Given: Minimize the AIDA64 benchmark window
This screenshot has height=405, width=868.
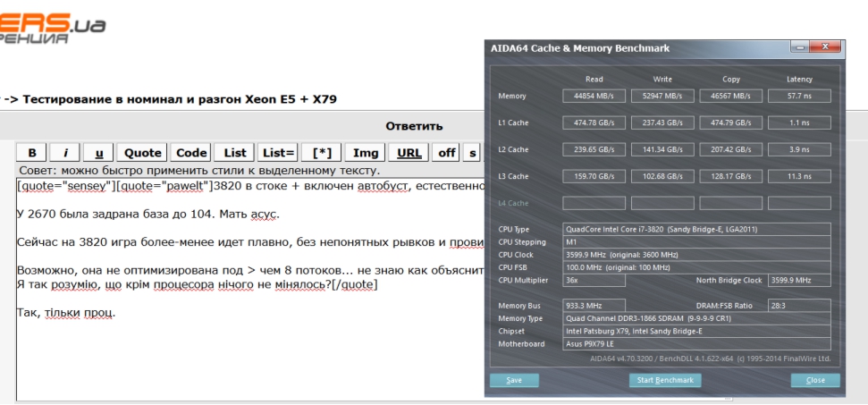Looking at the screenshot, I should [799, 47].
